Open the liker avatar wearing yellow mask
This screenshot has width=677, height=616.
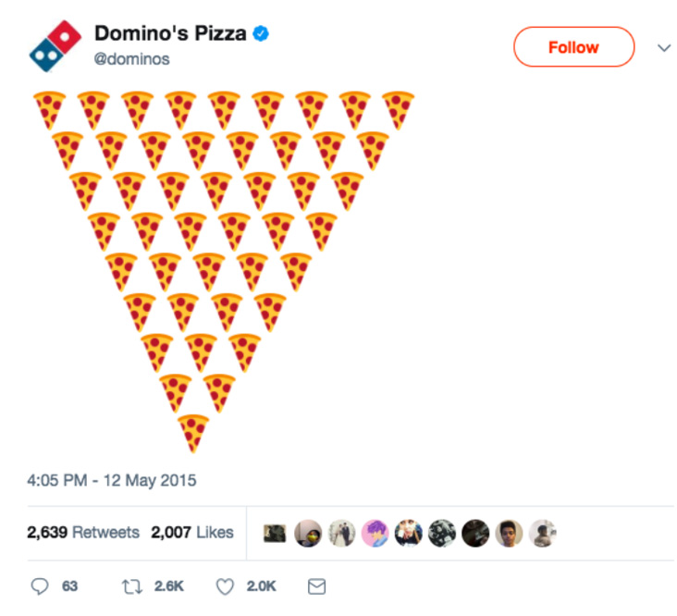tap(308, 533)
